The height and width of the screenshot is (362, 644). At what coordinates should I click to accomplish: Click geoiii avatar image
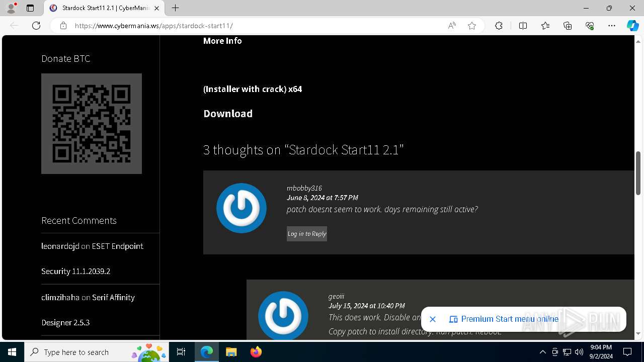pyautogui.click(x=283, y=316)
